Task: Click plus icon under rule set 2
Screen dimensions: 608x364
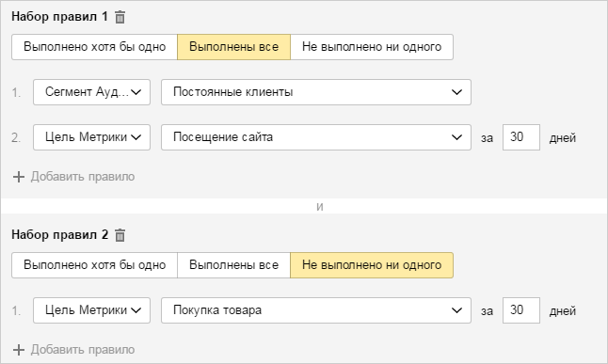Action: (19, 350)
